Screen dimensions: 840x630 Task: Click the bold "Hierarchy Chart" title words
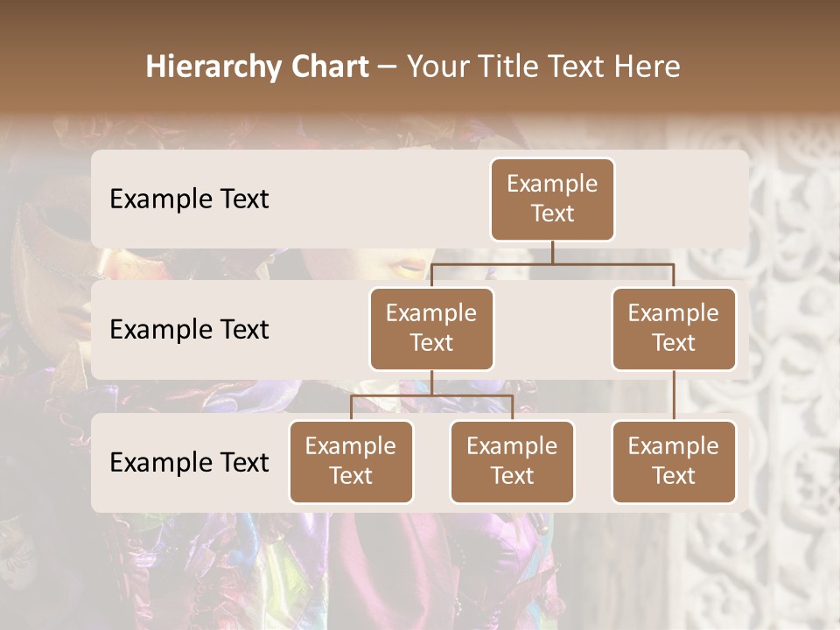256,66
